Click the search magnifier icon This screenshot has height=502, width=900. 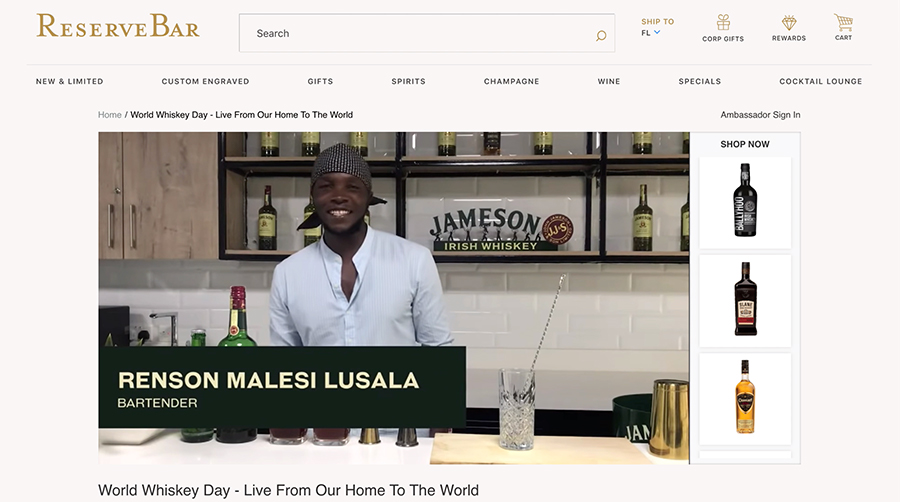pyautogui.click(x=600, y=36)
